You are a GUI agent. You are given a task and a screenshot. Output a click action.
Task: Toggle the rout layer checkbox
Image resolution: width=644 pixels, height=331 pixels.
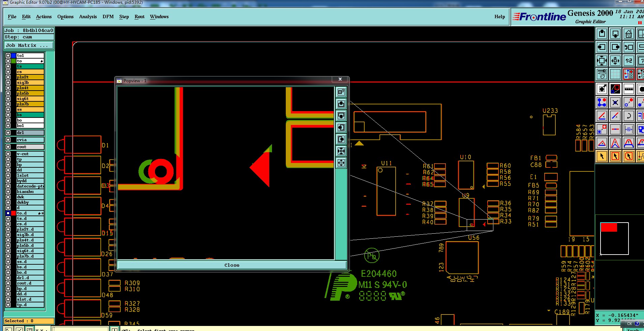pos(8,147)
